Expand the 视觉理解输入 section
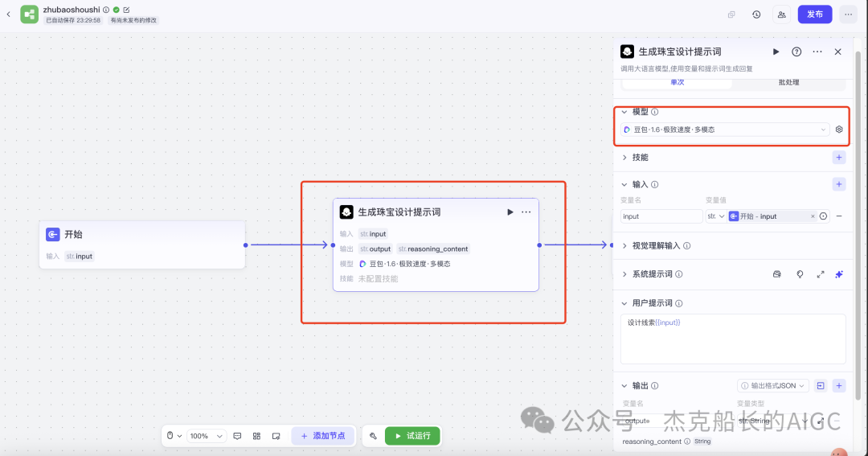868x456 pixels. 624,246
